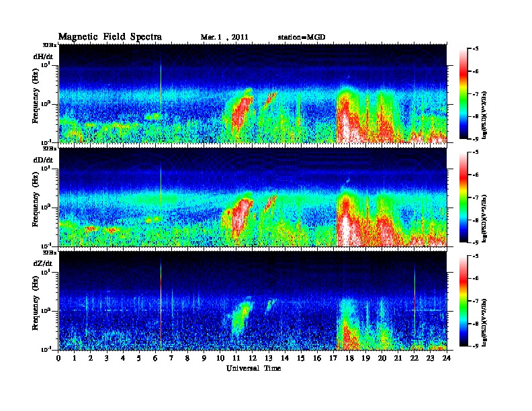Click hour "13" on the Universal Time axis
This screenshot has height=411, width=532.
click(269, 358)
